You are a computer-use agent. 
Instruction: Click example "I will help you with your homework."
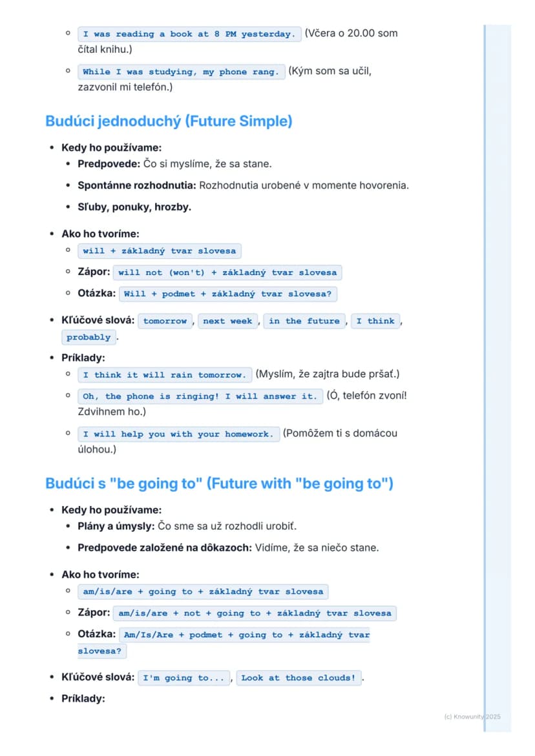[x=178, y=434]
